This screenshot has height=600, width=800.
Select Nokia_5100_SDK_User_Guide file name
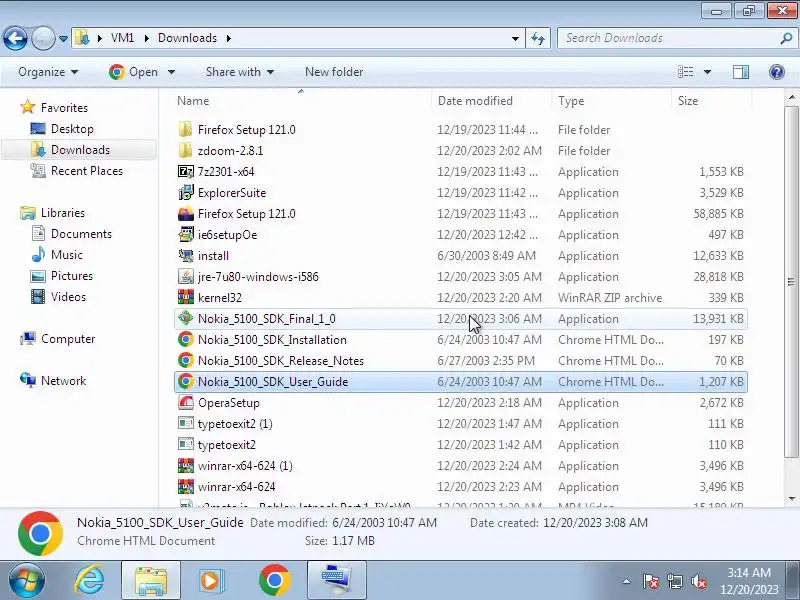(x=273, y=382)
